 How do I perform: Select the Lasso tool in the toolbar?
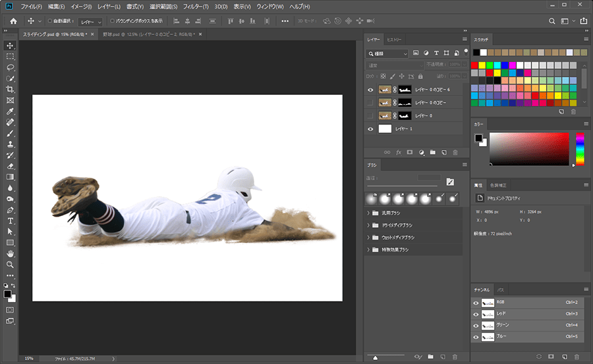[10, 68]
